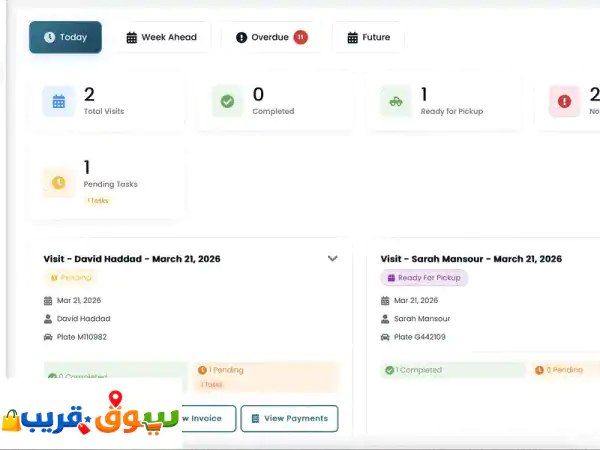Click car icon next to Plate G442109
600x450 pixels.
(385, 337)
